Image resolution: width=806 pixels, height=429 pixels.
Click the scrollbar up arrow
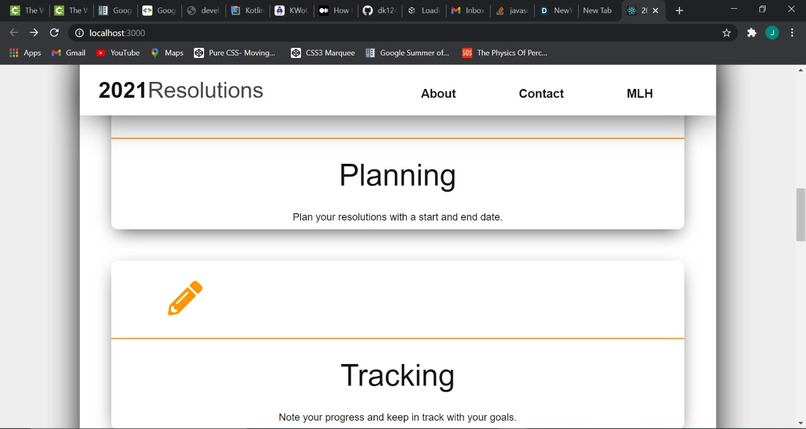coord(800,69)
